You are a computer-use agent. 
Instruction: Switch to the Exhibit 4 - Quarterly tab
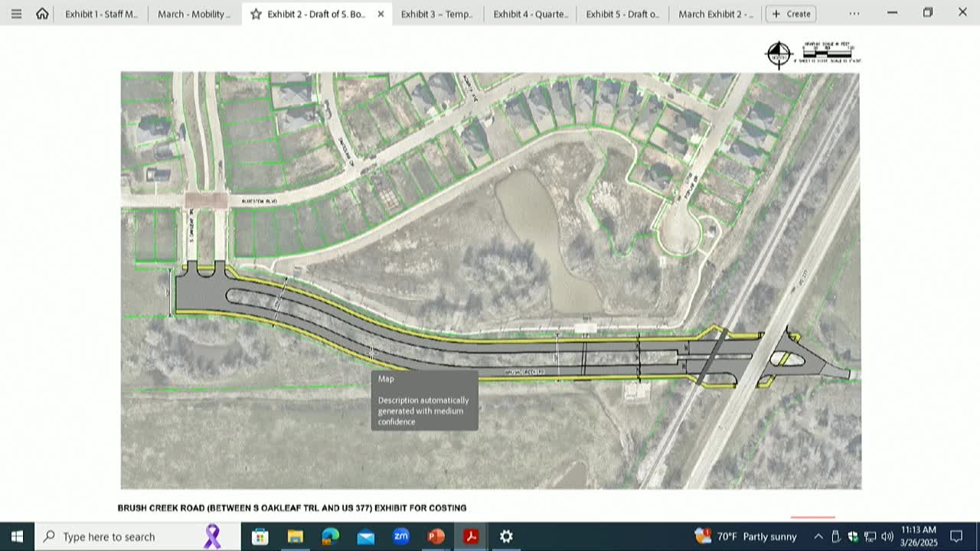tap(530, 13)
